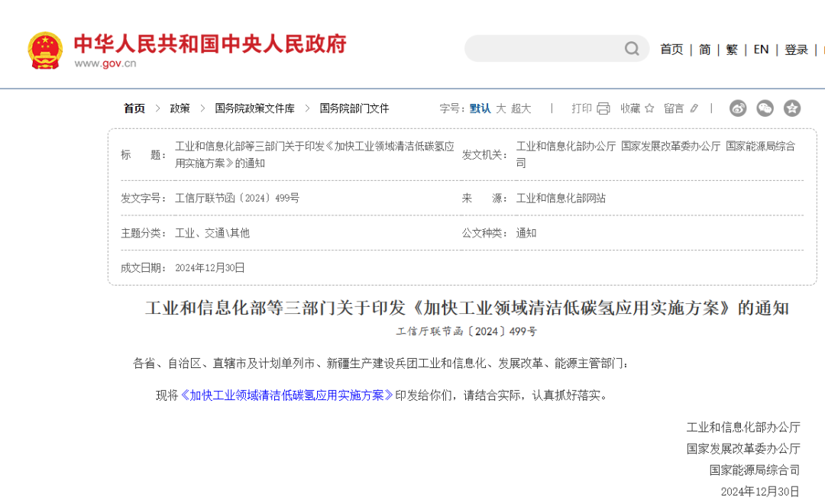
Task: Switch to traditional Chinese 繁
Action: point(732,50)
